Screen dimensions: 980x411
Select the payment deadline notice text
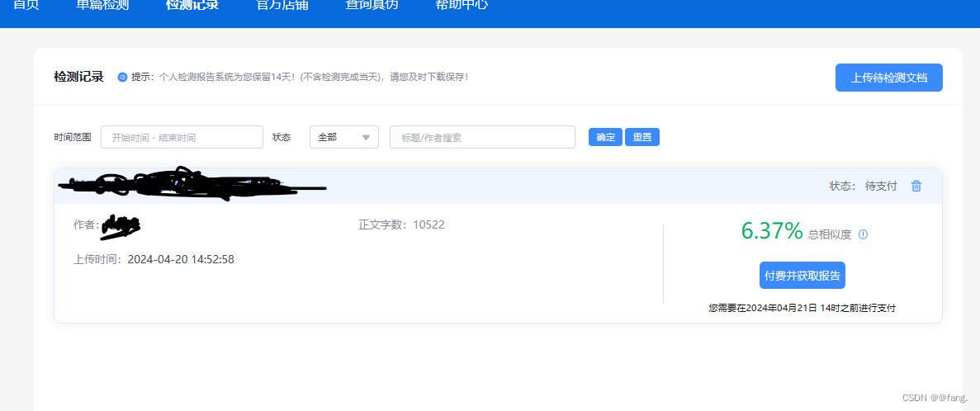pyautogui.click(x=802, y=309)
